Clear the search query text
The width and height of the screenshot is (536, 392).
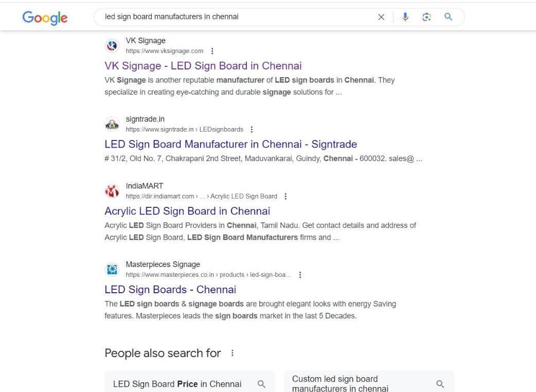click(x=381, y=17)
